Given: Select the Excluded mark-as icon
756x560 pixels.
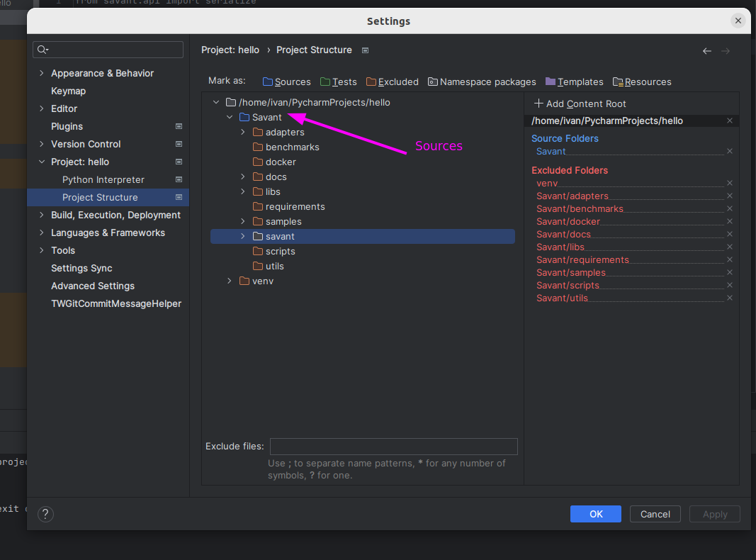Looking at the screenshot, I should pos(372,82).
